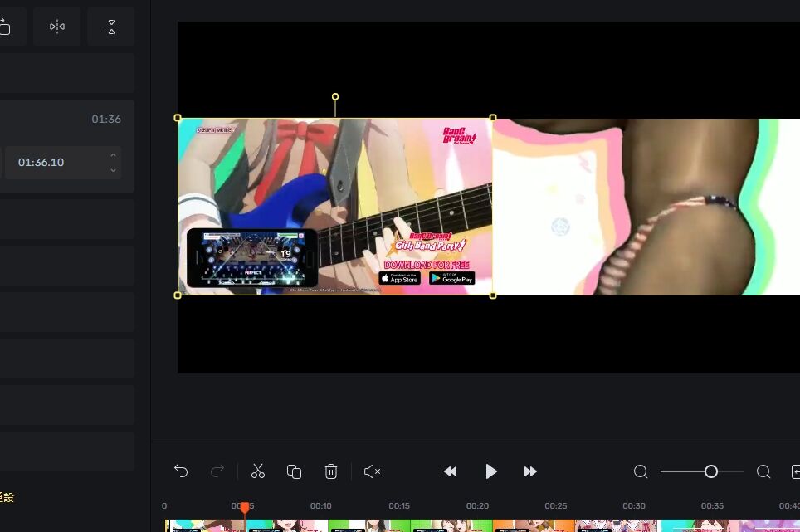Viewport: 800px width, 532px height.
Task: Click the top-left corner handle of the selected clip
Action: 178,118
